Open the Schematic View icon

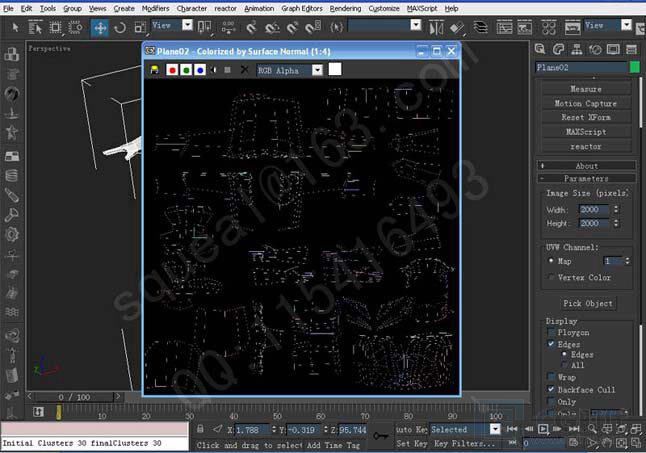click(x=524, y=28)
